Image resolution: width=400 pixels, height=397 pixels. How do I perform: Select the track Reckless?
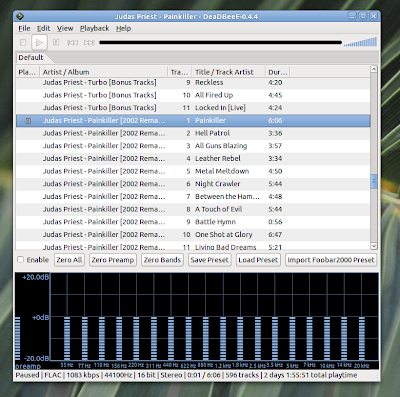click(193, 82)
